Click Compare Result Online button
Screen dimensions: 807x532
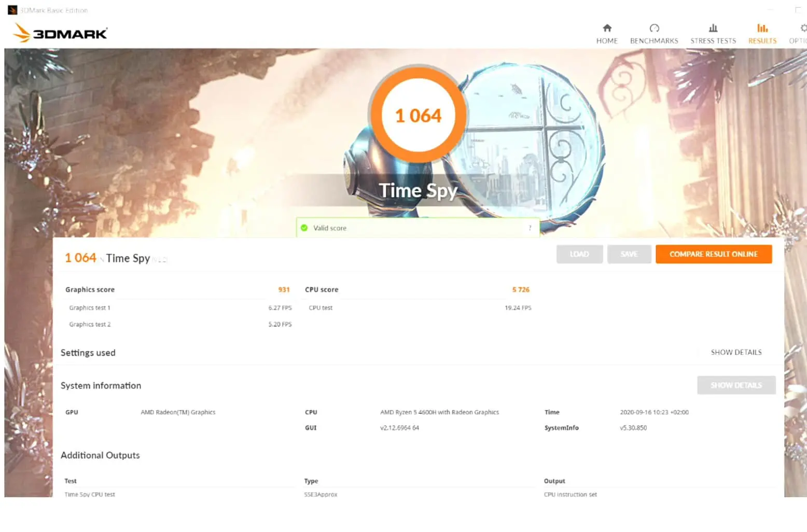(714, 254)
